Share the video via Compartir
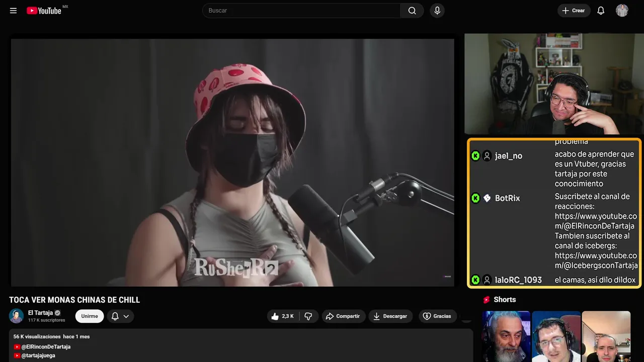 point(344,316)
